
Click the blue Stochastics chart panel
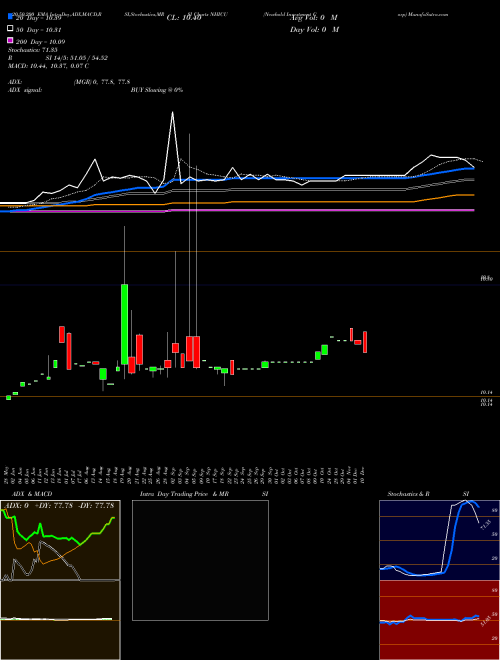tap(439, 540)
